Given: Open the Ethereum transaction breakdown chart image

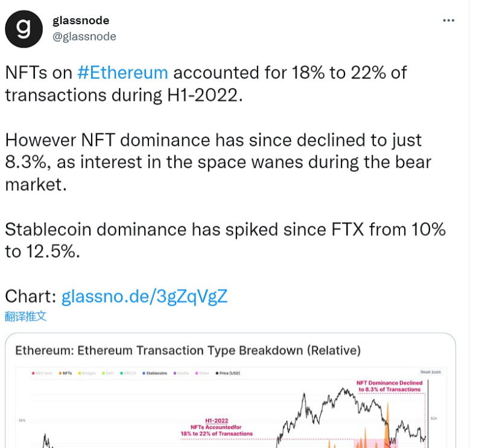Looking at the screenshot, I should click(x=229, y=411).
